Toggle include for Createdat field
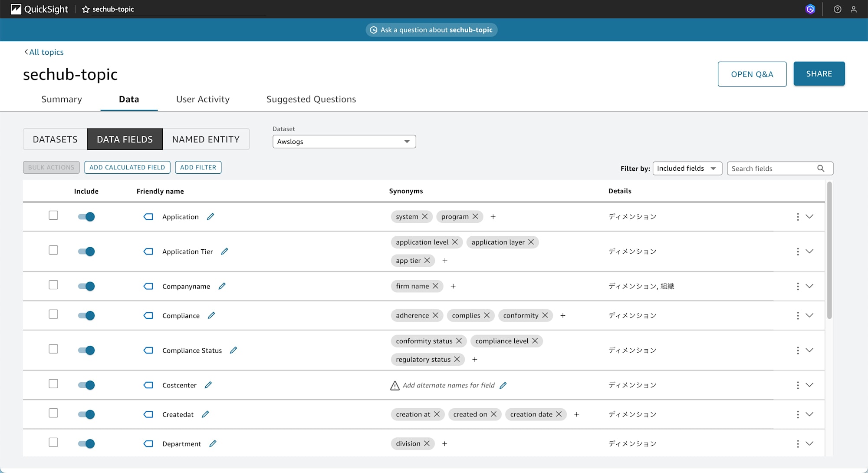 coord(86,414)
